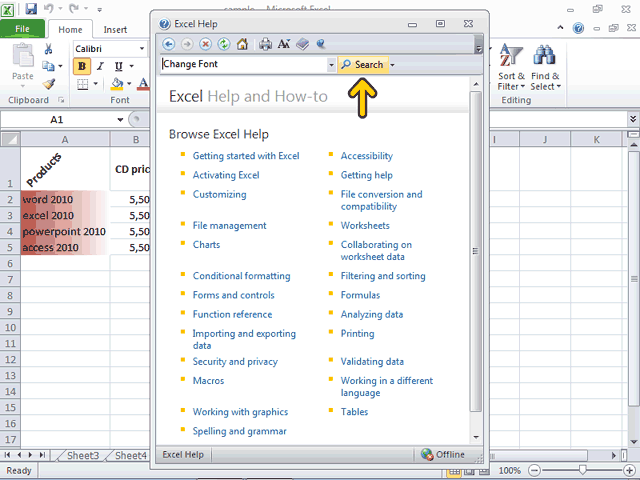Expand the Fill Color dropdown arrow
The image size is (640, 480).
[x=129, y=84]
